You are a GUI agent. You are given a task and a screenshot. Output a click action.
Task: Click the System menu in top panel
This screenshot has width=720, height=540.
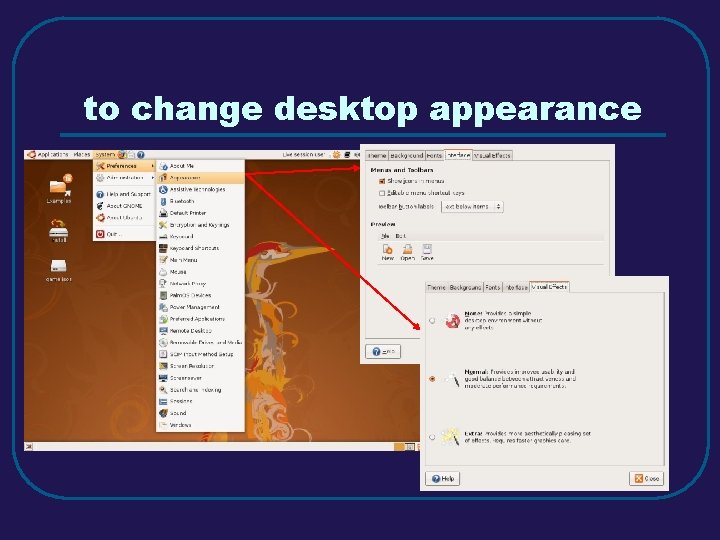click(x=105, y=155)
